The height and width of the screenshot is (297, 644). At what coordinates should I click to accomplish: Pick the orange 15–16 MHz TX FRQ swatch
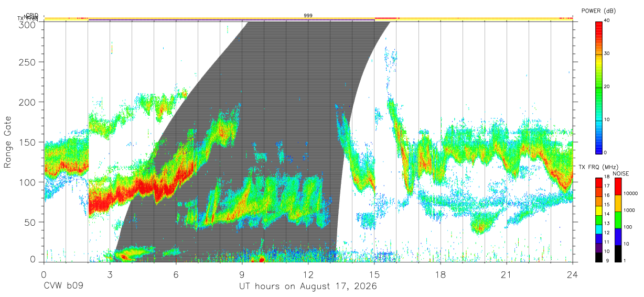pyautogui.click(x=598, y=201)
